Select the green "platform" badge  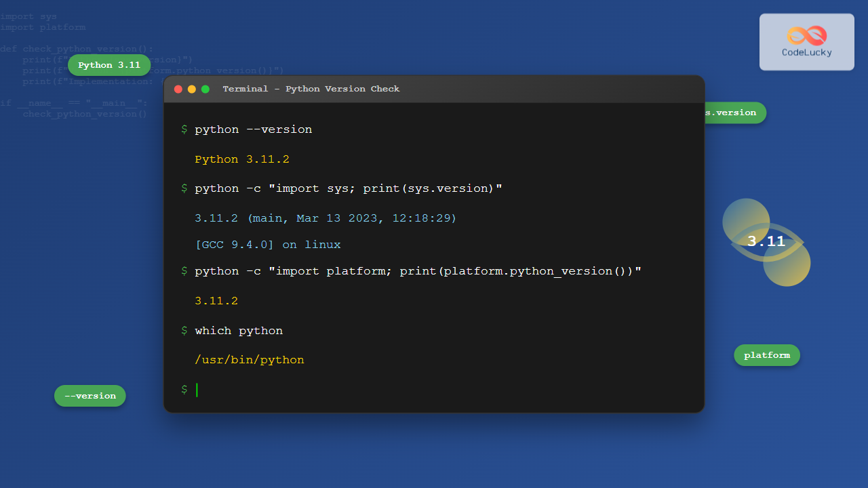point(767,355)
